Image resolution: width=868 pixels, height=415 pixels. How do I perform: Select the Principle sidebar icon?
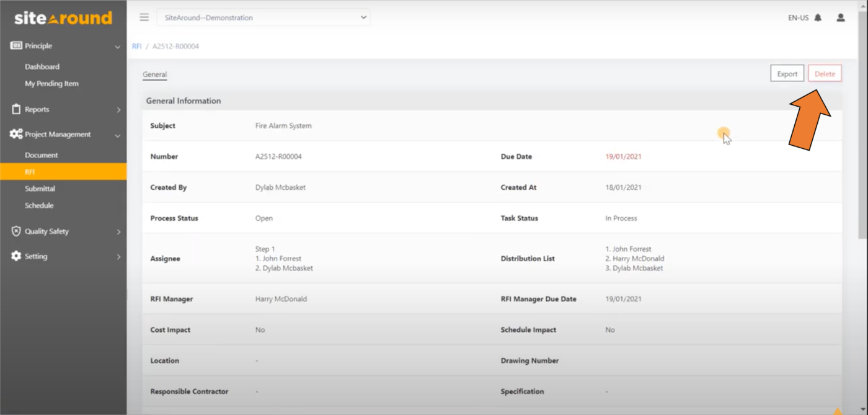click(17, 45)
